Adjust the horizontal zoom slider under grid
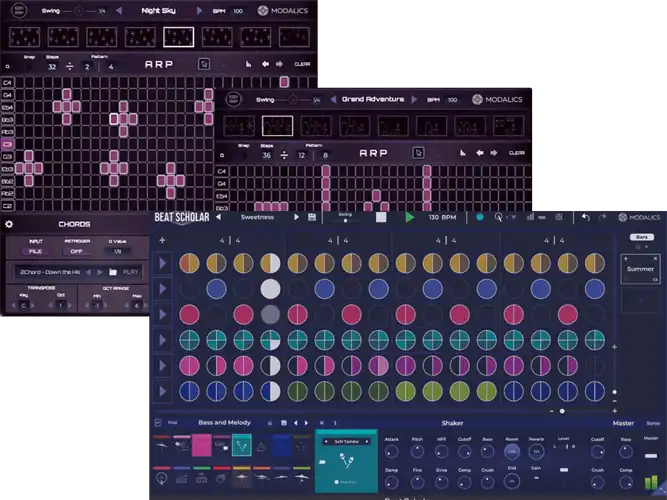This screenshot has height=500, width=667. click(562, 411)
